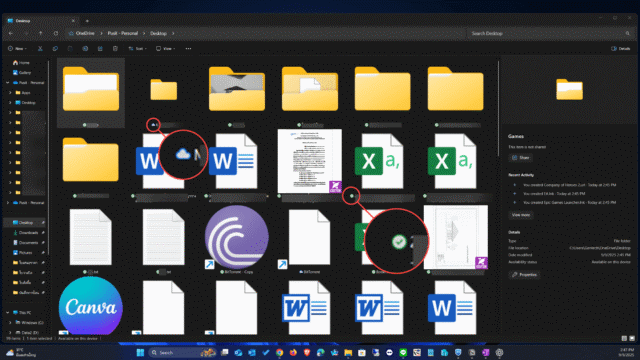640x360 pixels.
Task: Click the toolbar Share icon
Action: pos(100,49)
